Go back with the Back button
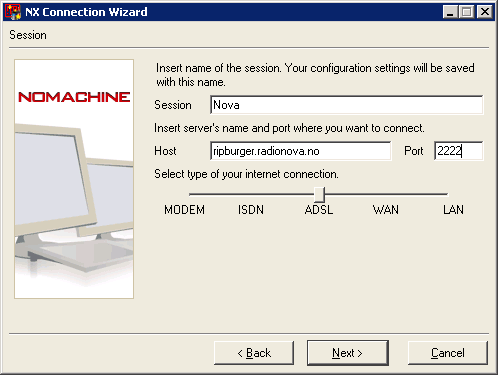The height and width of the screenshot is (375, 498). [x=254, y=353]
